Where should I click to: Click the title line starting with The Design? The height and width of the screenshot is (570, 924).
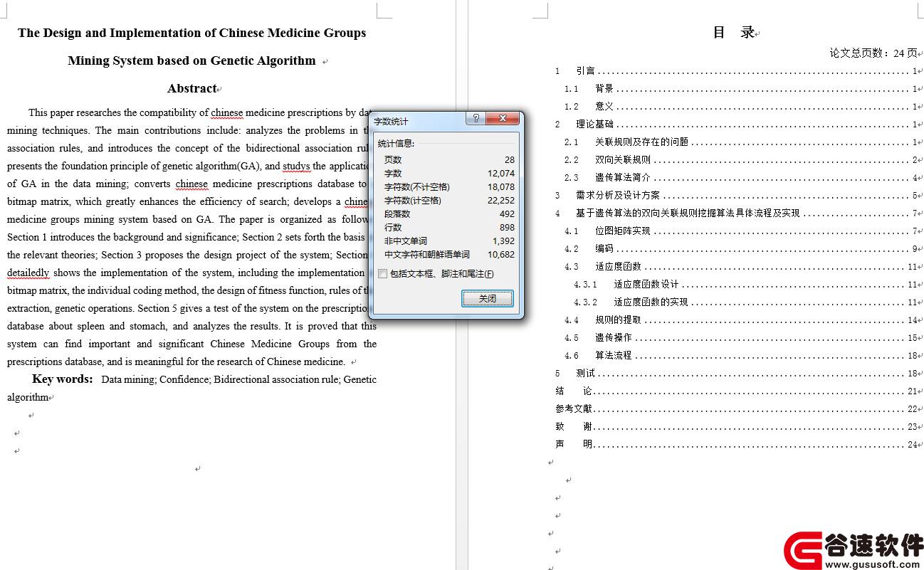tap(192, 33)
